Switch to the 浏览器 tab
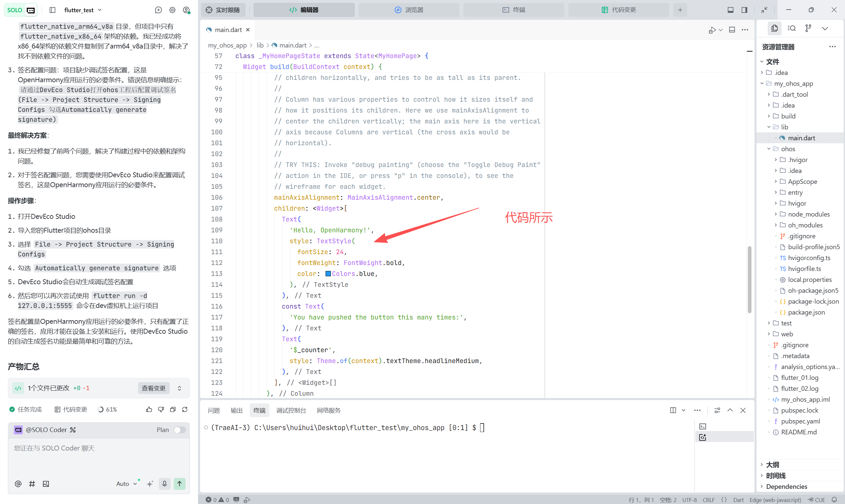The width and height of the screenshot is (845, 504). coord(409,10)
